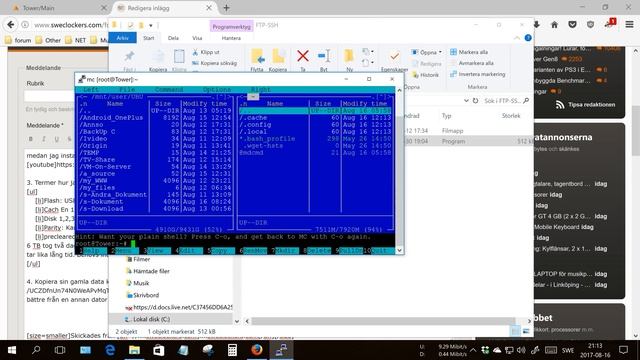640x360 pixels.
Task: Click the Klistra in clipboard icon
Action: 179,56
